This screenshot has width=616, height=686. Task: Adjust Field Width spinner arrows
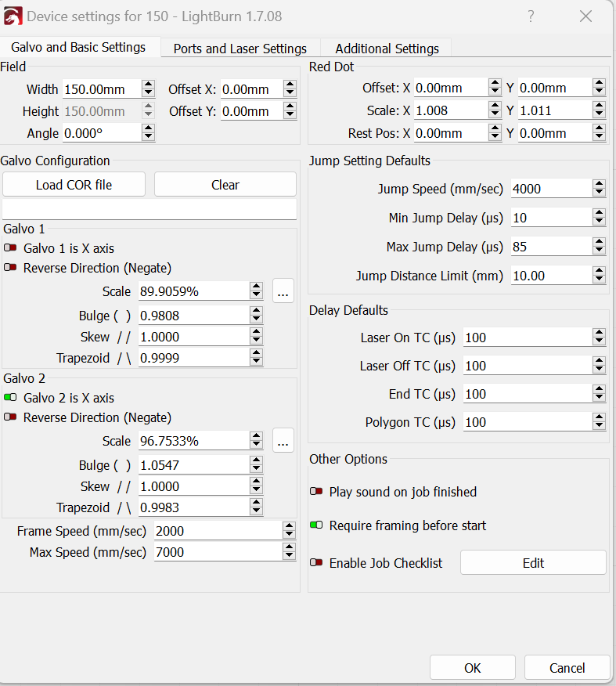(x=149, y=89)
